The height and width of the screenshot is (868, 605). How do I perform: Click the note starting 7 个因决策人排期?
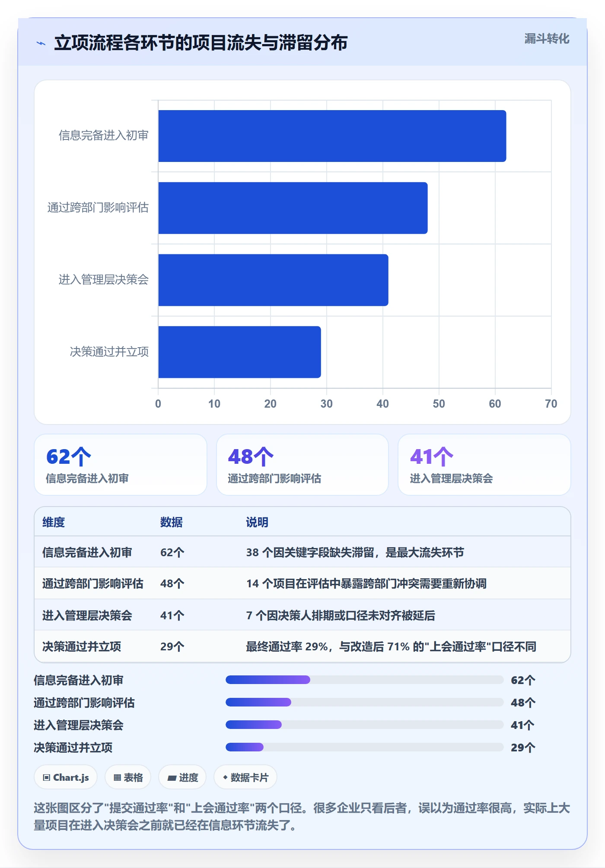[341, 615]
